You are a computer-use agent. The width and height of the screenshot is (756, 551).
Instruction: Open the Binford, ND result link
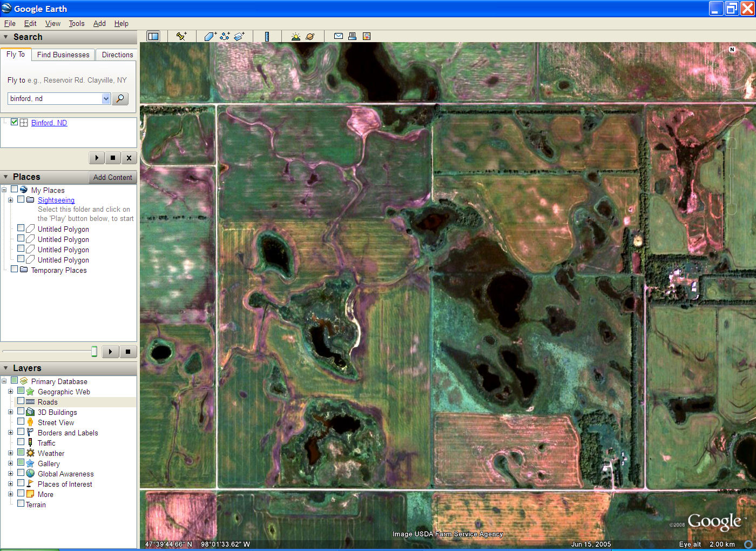[49, 123]
